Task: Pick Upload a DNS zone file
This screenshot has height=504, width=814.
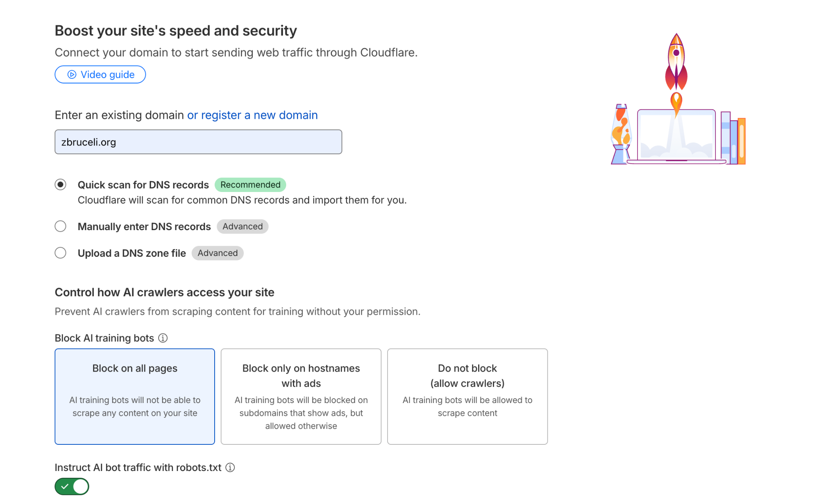Action: click(x=60, y=253)
